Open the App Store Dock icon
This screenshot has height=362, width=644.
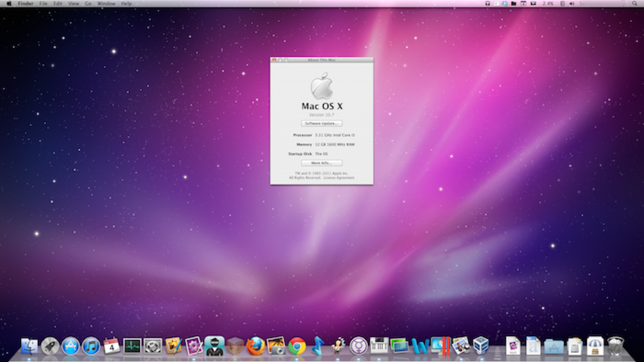click(x=70, y=346)
